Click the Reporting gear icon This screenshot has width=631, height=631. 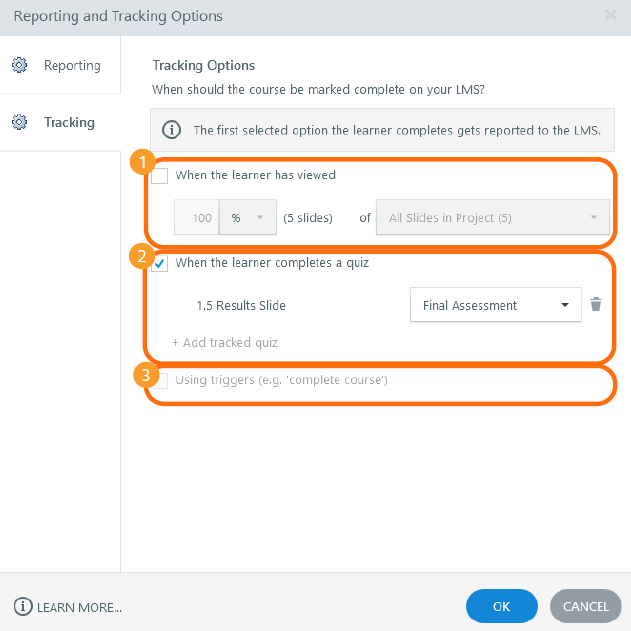(x=19, y=66)
